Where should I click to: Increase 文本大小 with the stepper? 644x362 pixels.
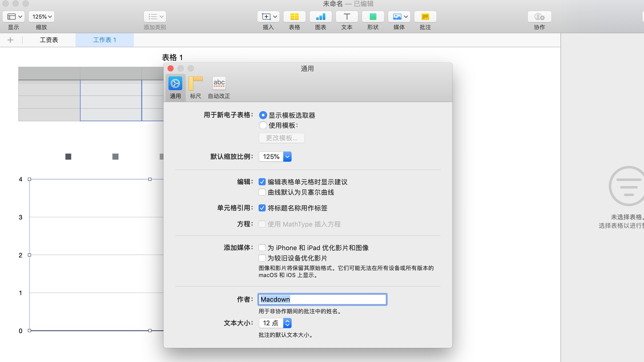pyautogui.click(x=287, y=321)
